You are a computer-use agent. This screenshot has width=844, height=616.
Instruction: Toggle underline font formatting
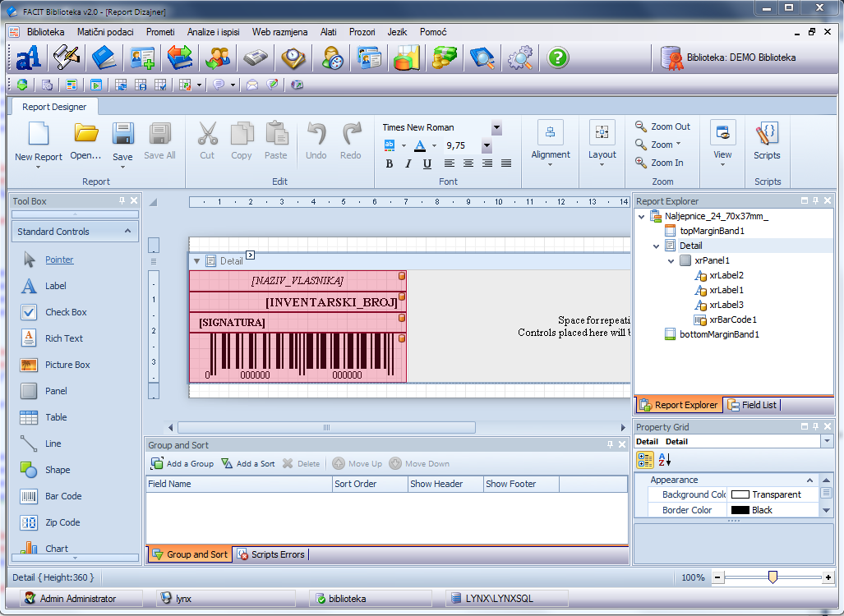pos(427,163)
